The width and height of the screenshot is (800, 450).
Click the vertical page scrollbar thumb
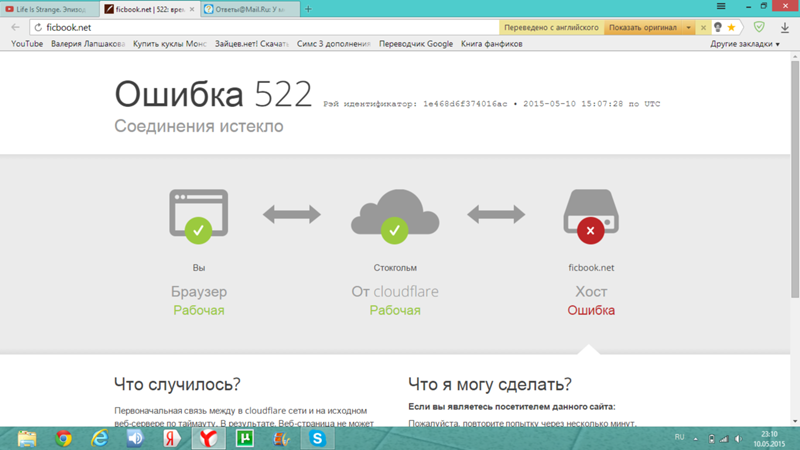tap(795, 179)
